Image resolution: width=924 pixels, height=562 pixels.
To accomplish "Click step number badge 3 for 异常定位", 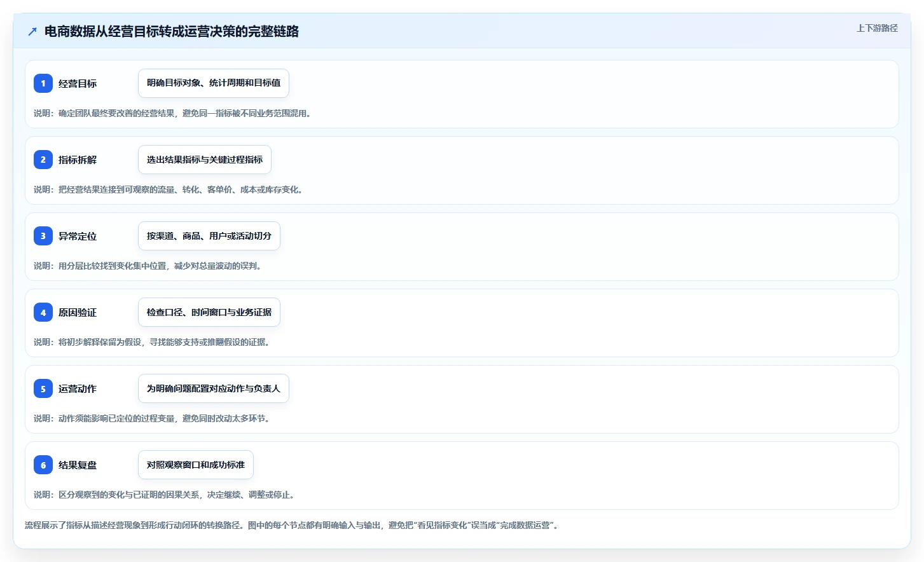I will click(43, 236).
